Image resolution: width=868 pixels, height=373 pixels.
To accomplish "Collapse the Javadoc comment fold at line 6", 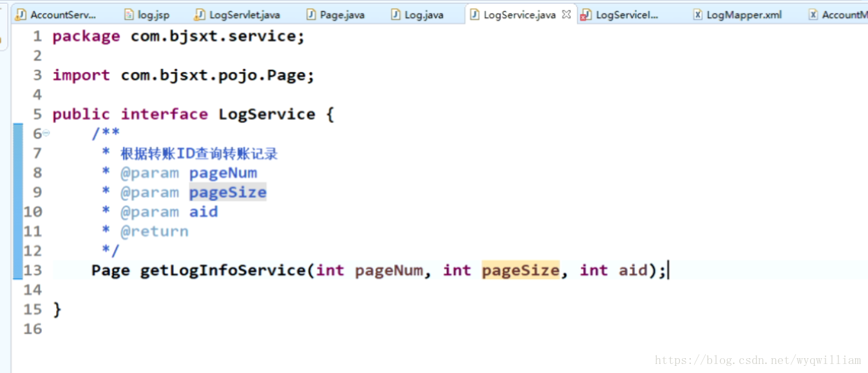I will point(46,133).
